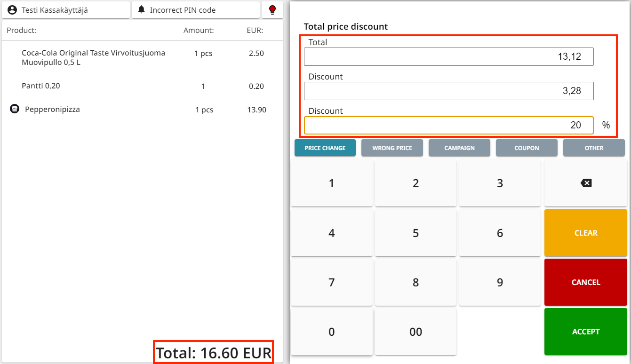Select the Price Change discount reason
This screenshot has height=364, width=631.
[325, 148]
